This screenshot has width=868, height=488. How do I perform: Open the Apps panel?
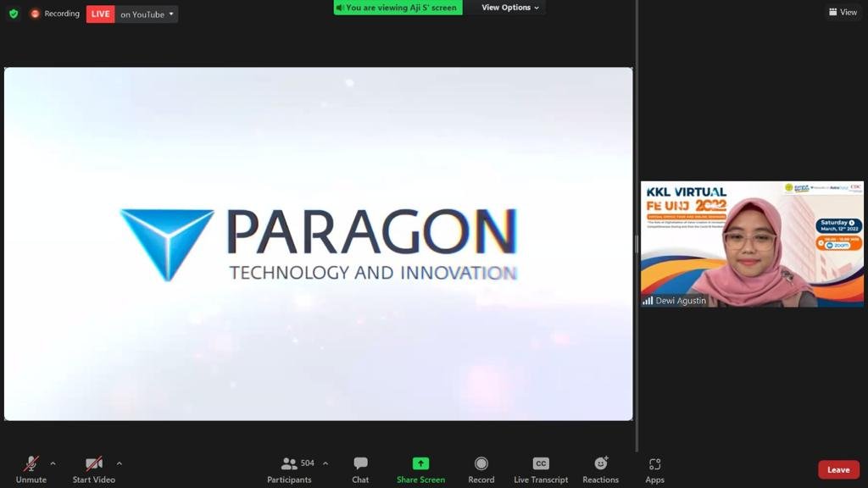tap(654, 469)
